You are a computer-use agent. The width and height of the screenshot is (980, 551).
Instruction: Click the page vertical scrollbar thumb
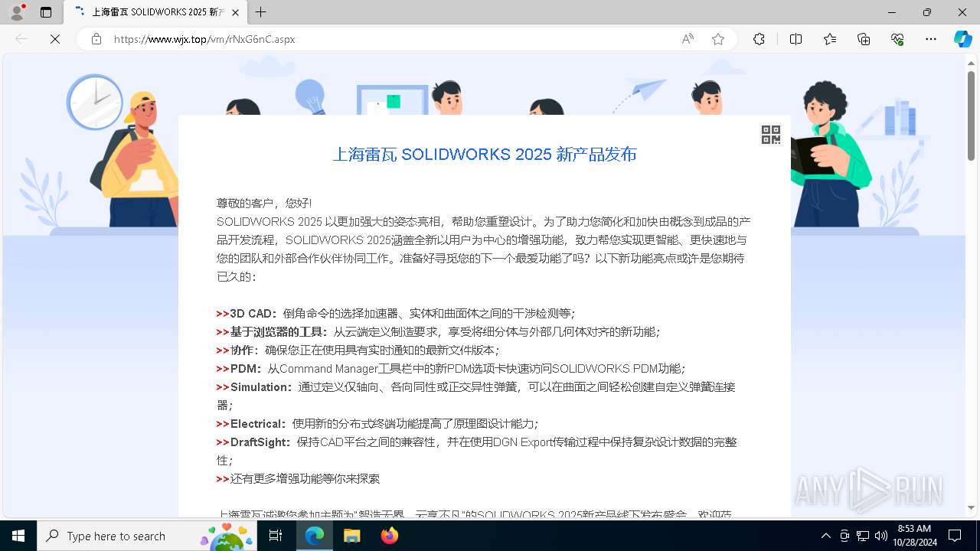pyautogui.click(x=972, y=115)
